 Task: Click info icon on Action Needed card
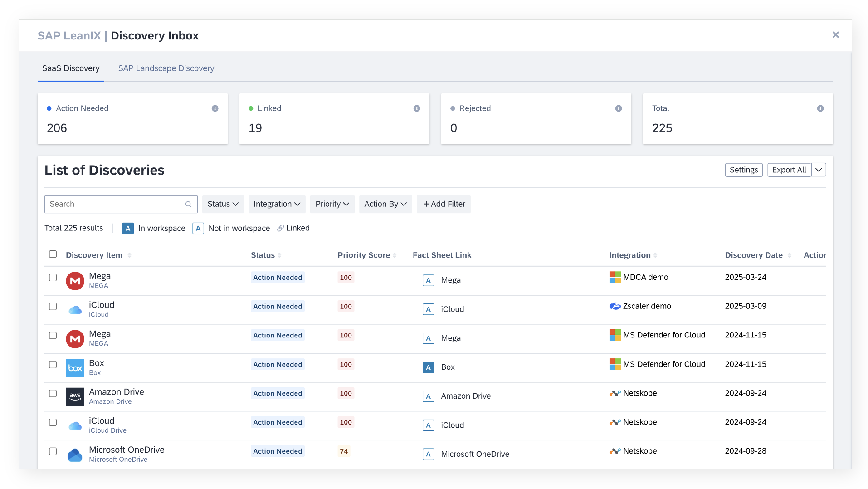coord(215,108)
